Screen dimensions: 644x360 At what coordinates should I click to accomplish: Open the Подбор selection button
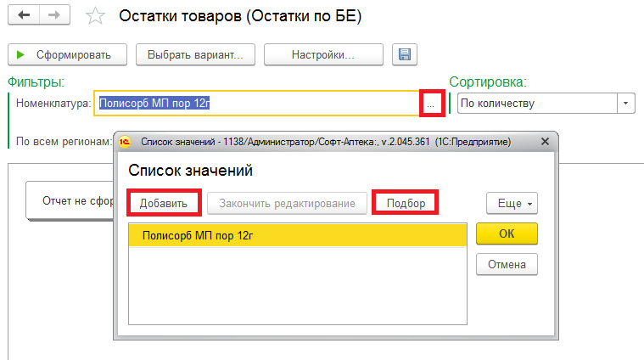[406, 204]
